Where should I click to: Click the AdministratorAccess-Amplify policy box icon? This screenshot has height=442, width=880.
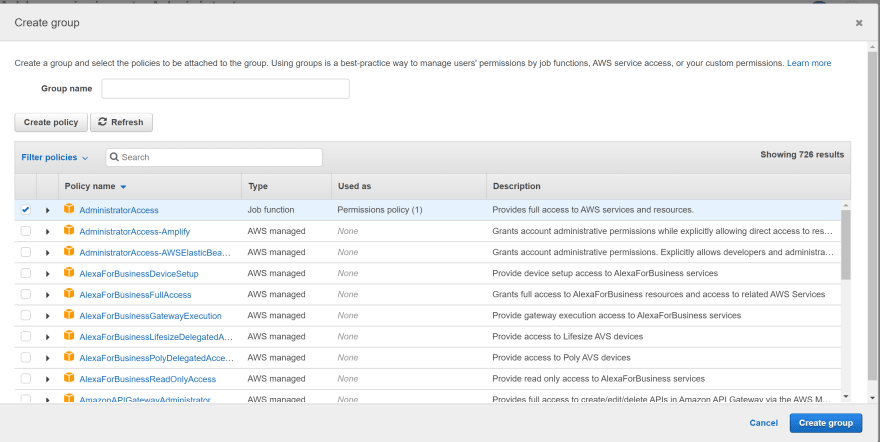[x=69, y=230]
